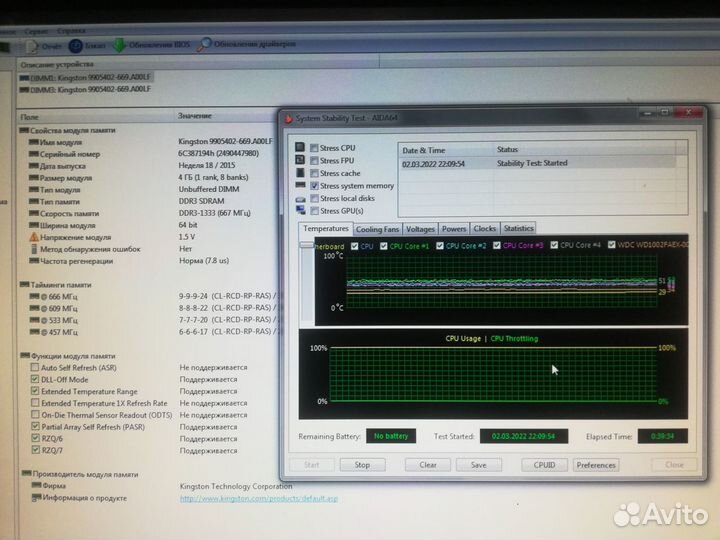720x540 pixels.
Task: Click the icon beside Stress FPU
Action: click(300, 160)
